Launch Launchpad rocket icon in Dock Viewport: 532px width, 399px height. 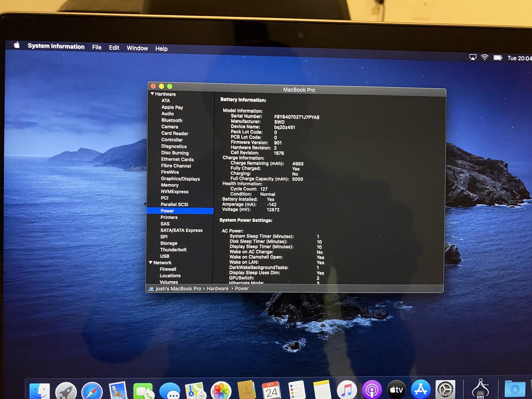(66, 391)
